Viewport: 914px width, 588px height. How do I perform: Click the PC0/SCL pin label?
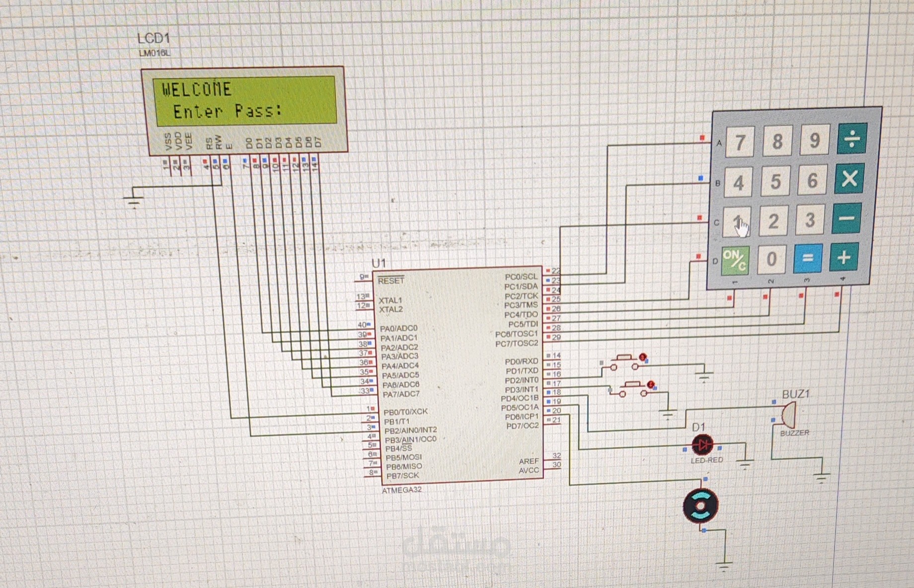(x=521, y=277)
